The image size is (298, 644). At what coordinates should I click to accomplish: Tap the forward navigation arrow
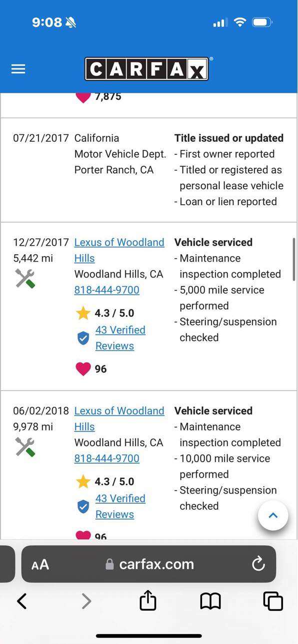click(86, 601)
